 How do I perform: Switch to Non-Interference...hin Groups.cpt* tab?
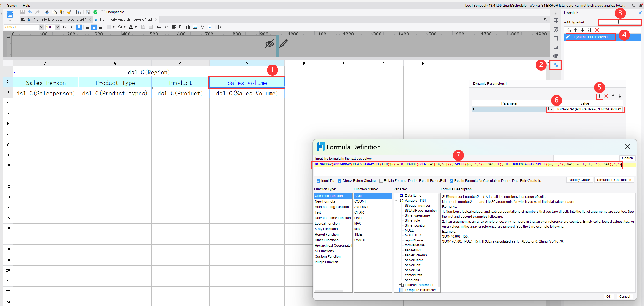click(x=60, y=20)
